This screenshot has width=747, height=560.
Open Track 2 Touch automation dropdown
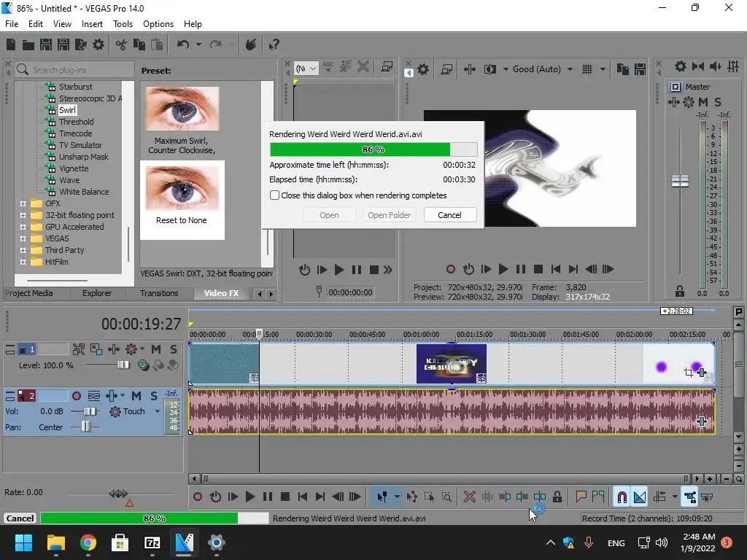point(158,411)
